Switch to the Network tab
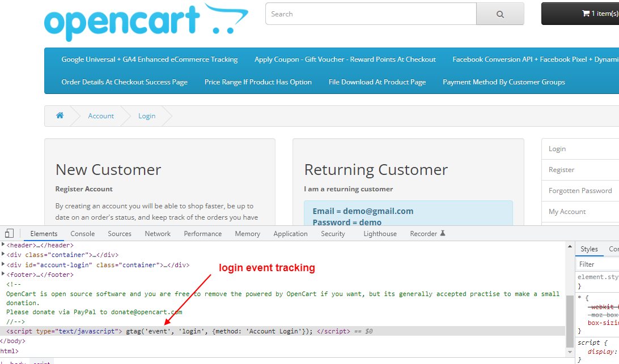 point(158,233)
